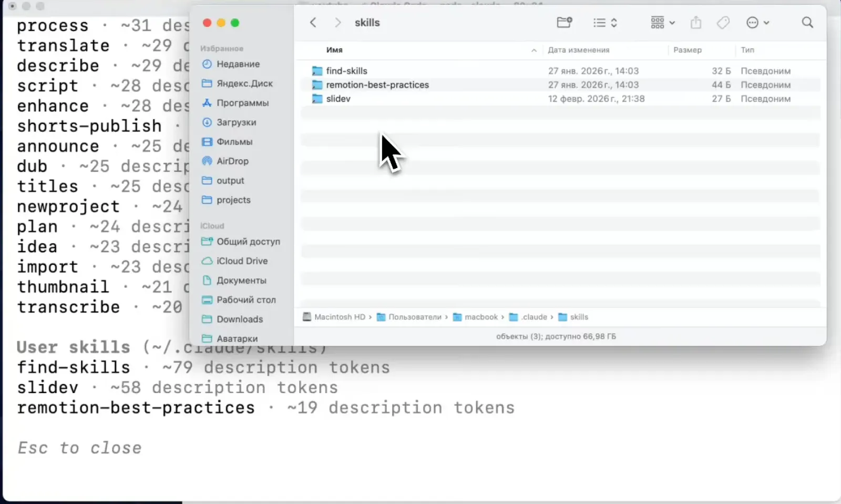Viewport: 841px width, 504px height.
Task: Open the More actions ellipsis menu
Action: pos(757,23)
